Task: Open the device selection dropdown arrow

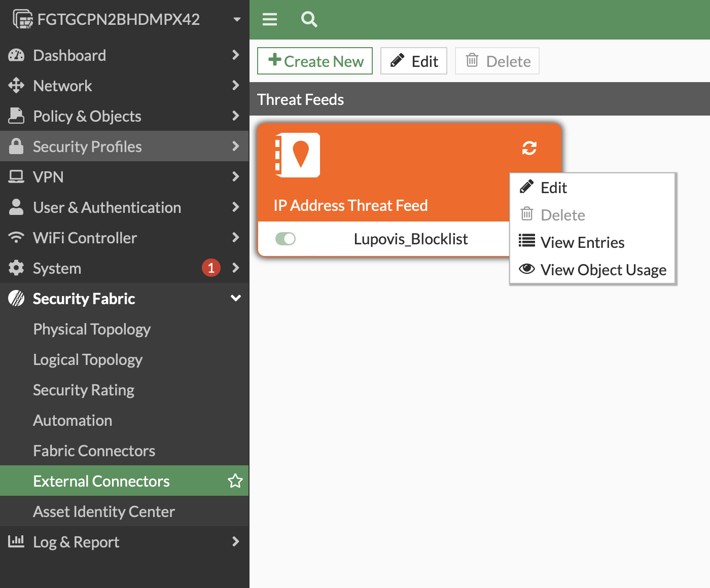Action: pos(236,19)
